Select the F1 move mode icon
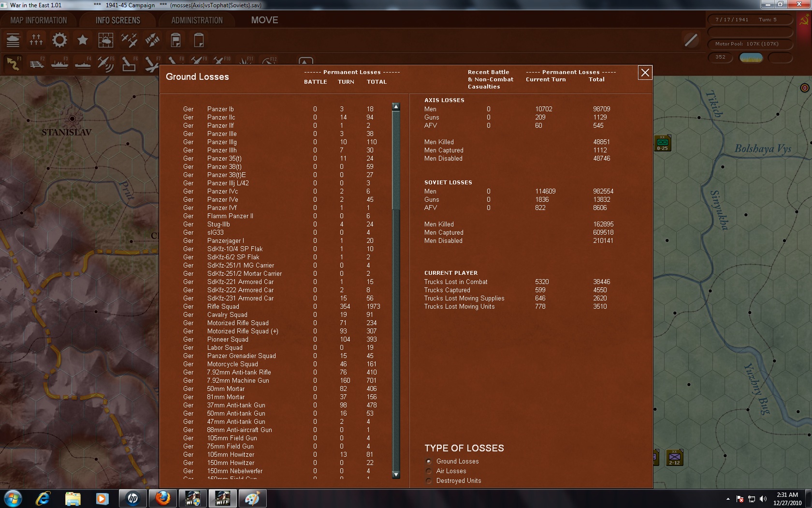The height and width of the screenshot is (508, 812). click(x=13, y=63)
